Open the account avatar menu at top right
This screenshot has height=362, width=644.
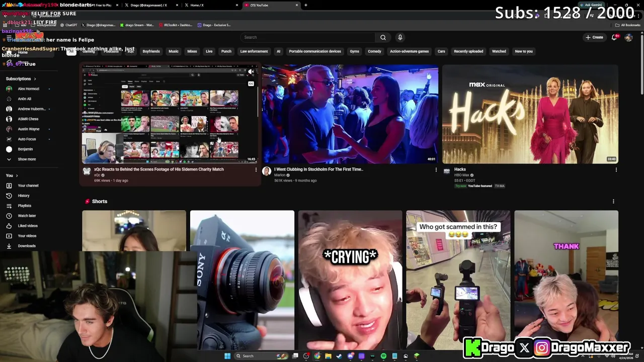point(628,37)
